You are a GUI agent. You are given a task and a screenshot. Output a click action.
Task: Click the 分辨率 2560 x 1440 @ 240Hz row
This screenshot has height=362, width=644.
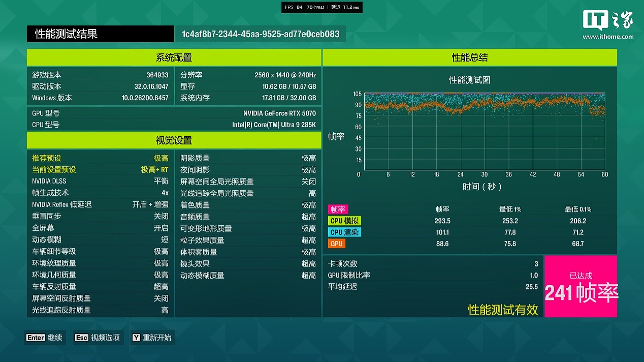(248, 75)
